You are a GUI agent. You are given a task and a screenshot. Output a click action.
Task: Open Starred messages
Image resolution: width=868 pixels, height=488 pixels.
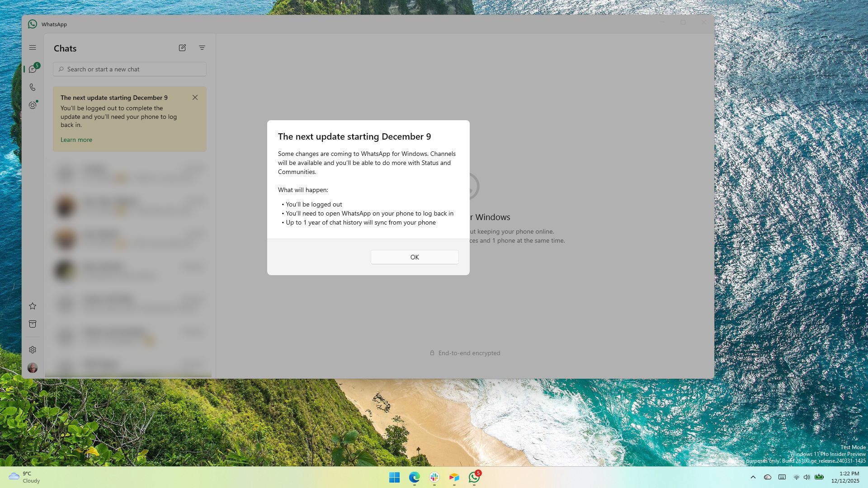click(x=32, y=306)
